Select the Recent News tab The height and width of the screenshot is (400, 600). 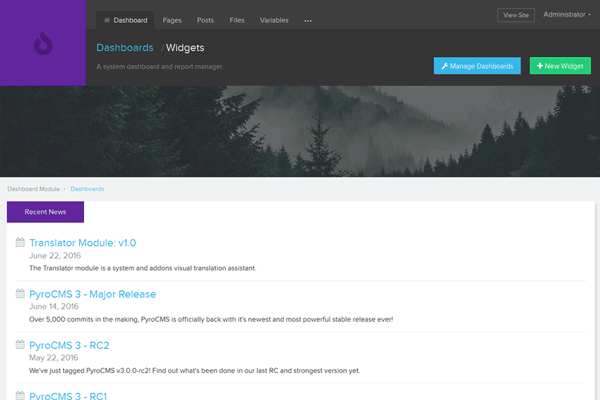coord(45,212)
